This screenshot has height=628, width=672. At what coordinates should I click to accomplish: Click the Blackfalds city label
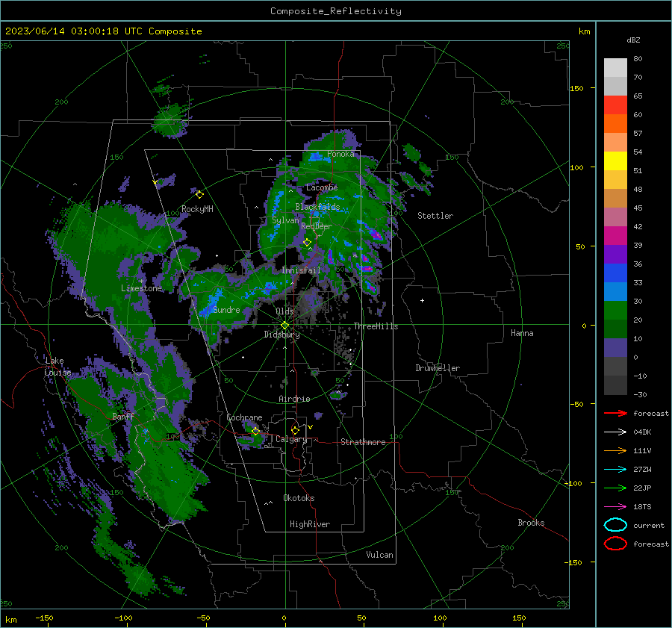pos(317,207)
